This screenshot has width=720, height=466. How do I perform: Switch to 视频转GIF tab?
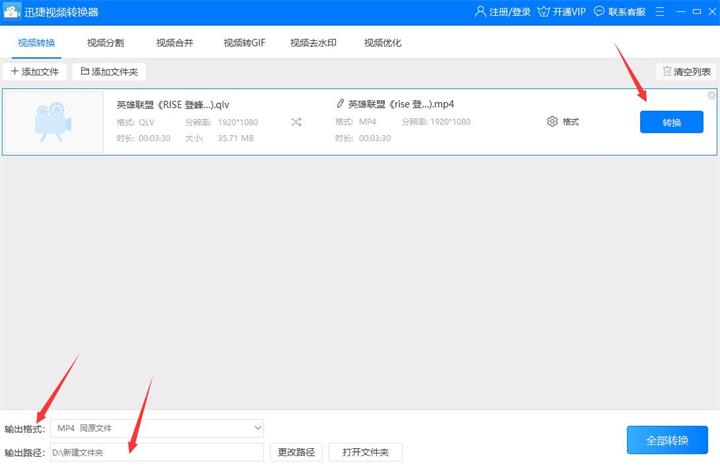pyautogui.click(x=244, y=43)
